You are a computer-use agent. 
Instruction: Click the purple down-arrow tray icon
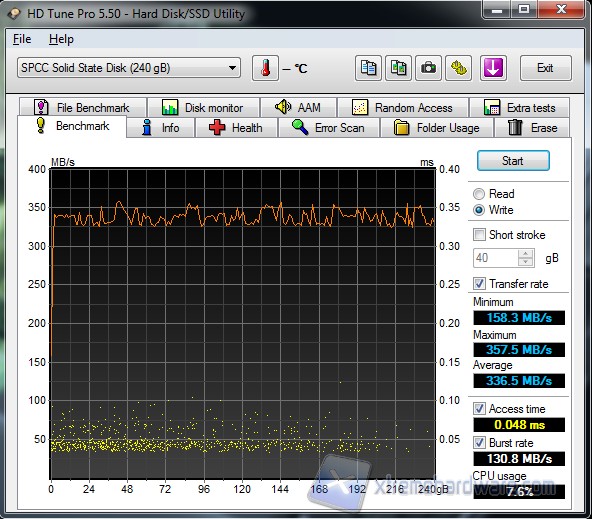(x=493, y=68)
